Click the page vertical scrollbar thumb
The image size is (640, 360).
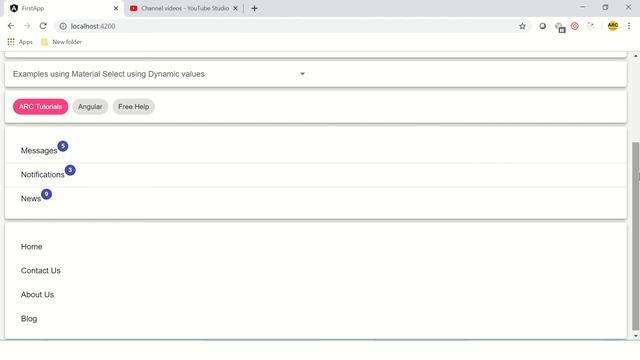tap(636, 236)
